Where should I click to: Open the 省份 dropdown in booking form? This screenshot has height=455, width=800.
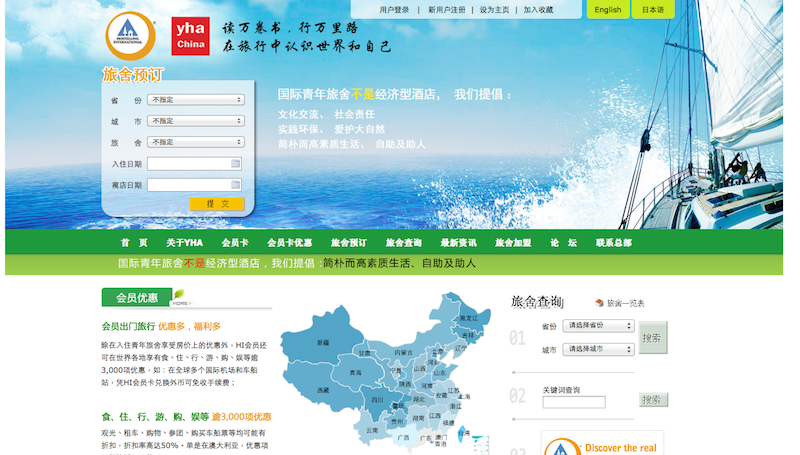(196, 100)
